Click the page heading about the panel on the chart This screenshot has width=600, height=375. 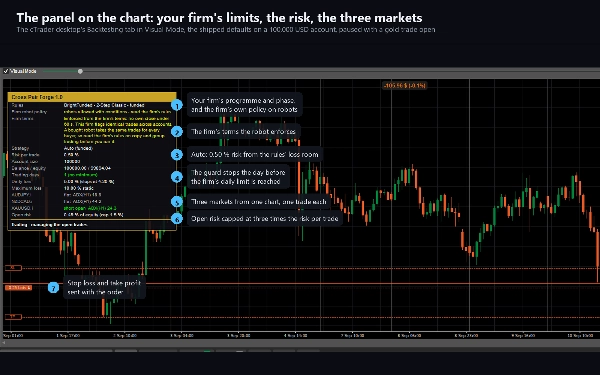coord(219,18)
